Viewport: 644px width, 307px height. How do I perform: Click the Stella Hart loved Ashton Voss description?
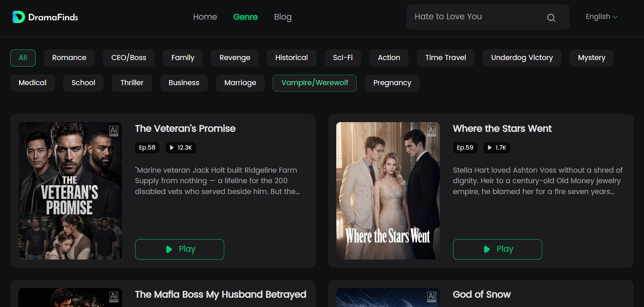[x=538, y=181]
